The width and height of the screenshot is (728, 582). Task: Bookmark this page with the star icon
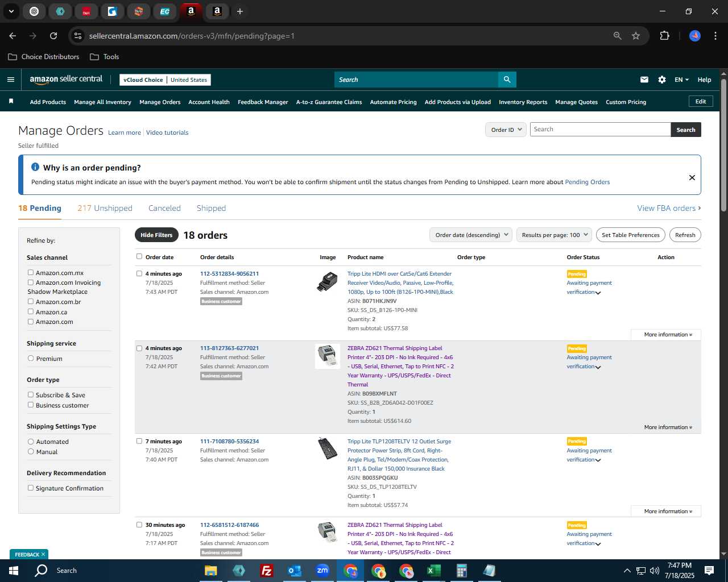click(636, 36)
